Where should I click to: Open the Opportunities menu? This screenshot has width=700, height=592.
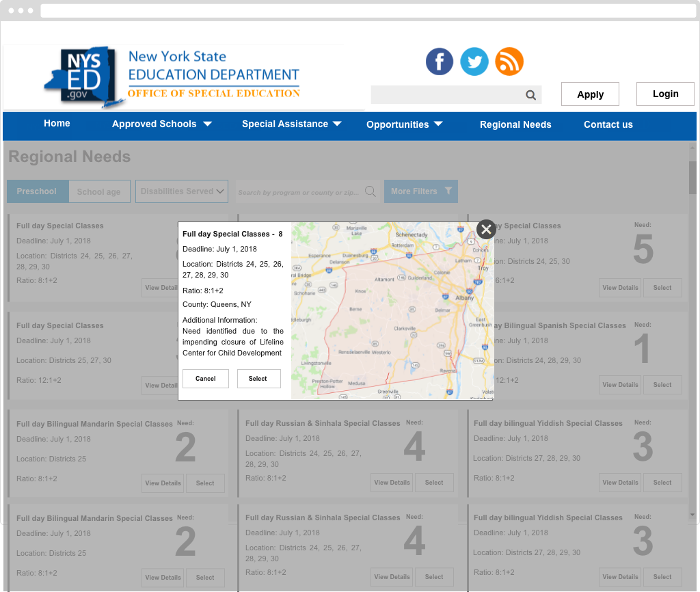[x=405, y=124]
